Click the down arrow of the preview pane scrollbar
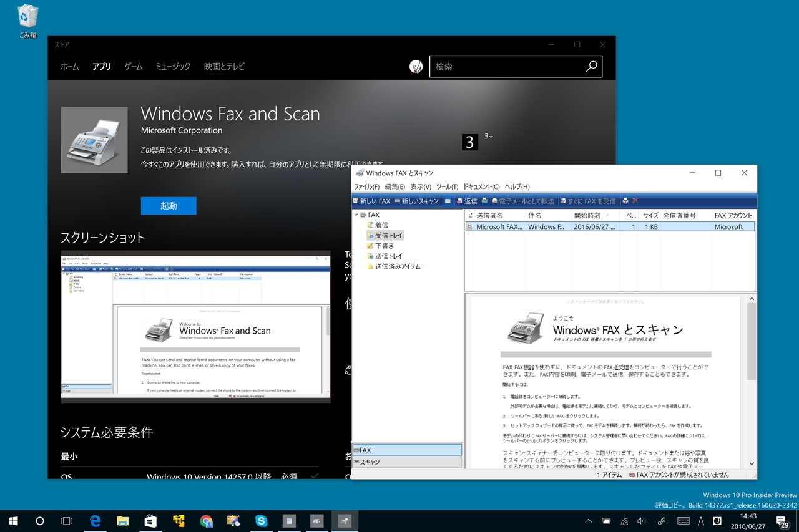Viewport: 799px width, 532px height. pyautogui.click(x=752, y=463)
